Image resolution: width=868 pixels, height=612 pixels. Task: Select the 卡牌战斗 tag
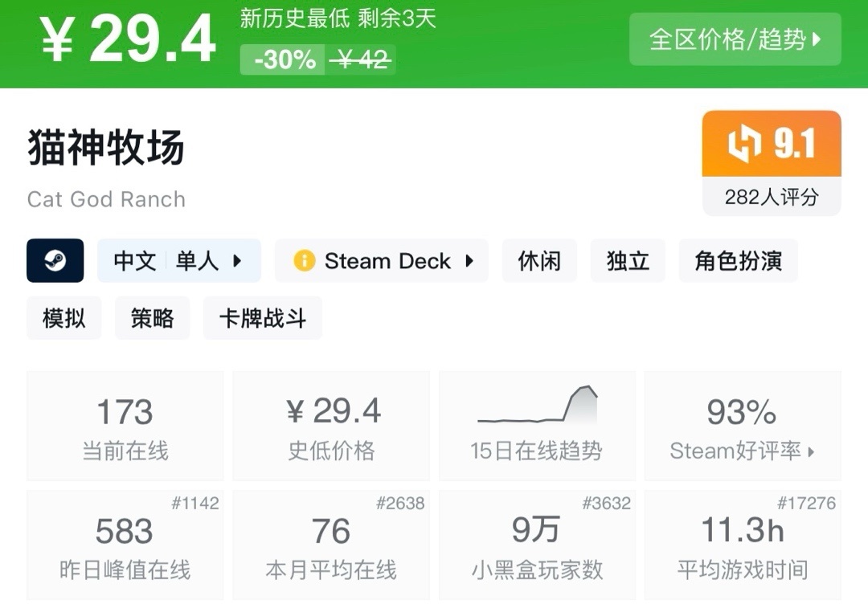coord(262,318)
